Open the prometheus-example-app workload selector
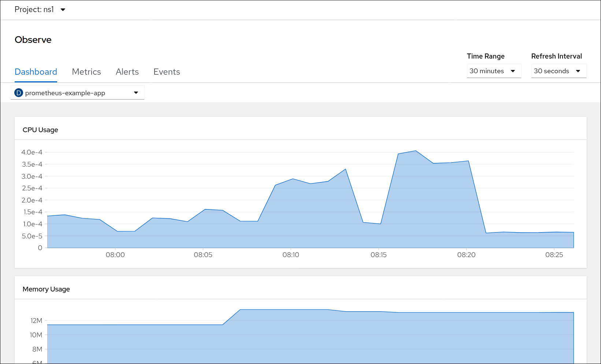Screen dimensions: 601x364 pyautogui.click(x=77, y=93)
